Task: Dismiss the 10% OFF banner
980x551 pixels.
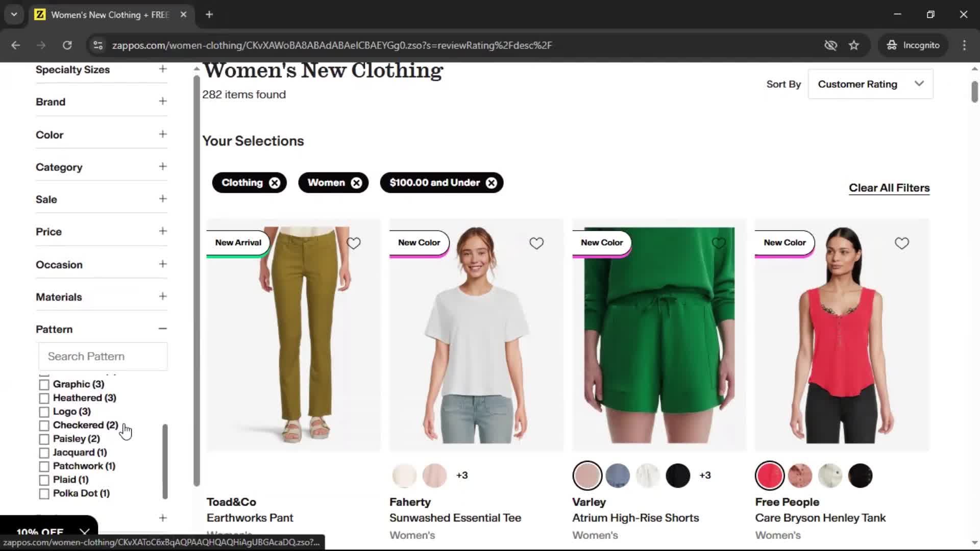Action: point(84,532)
